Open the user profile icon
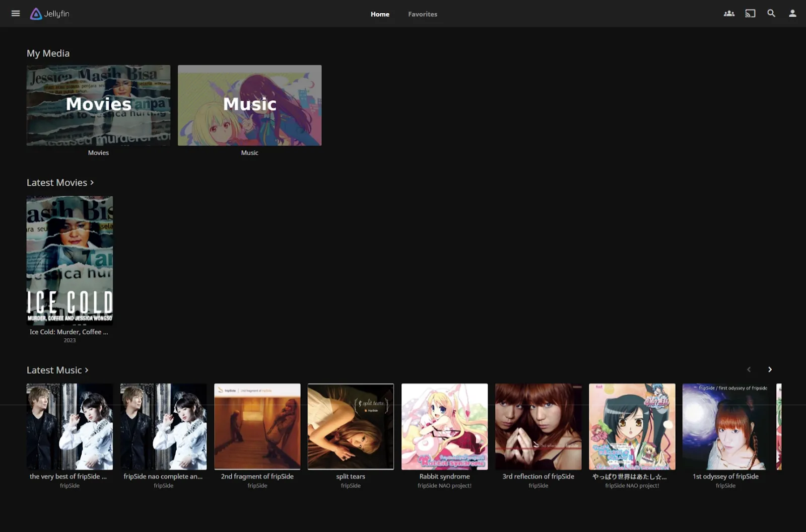Viewport: 806px width, 532px height. tap(792, 14)
